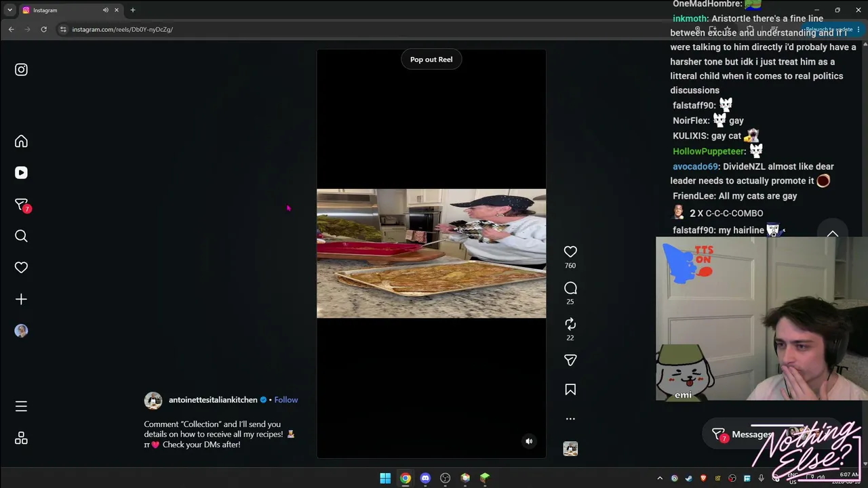Open direct messages icon with badge 7
868x488 pixels.
click(22, 205)
